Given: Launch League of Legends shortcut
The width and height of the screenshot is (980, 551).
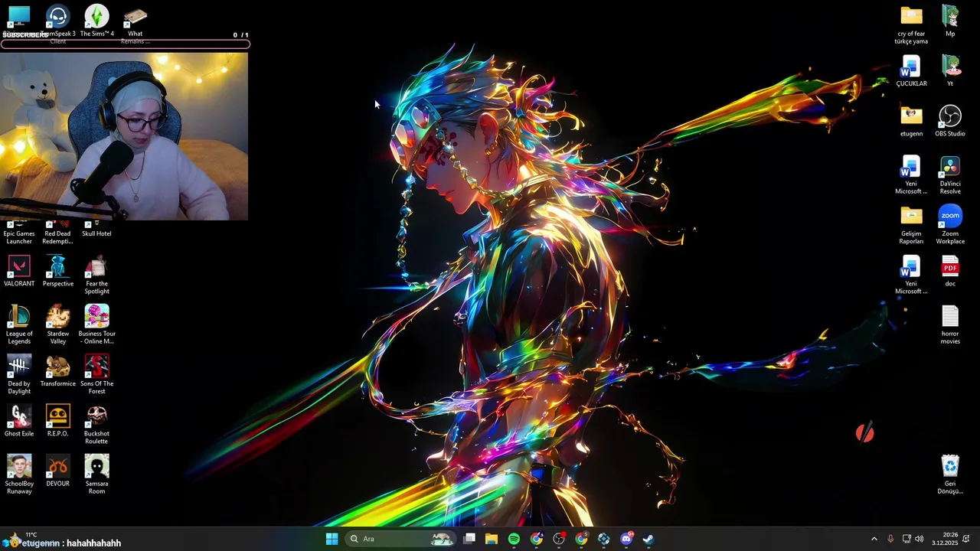Looking at the screenshot, I should 19,317.
